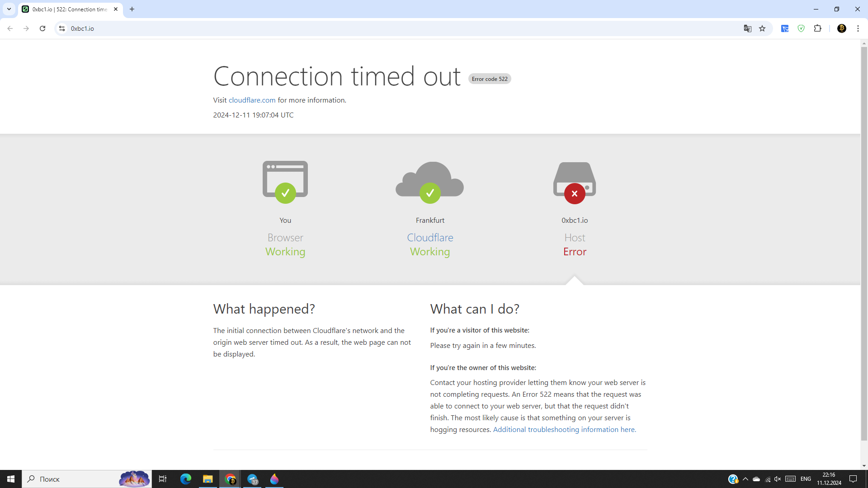Screen dimensions: 868x488
Task: Click the scrollbar down arrow
Action: click(x=864, y=466)
